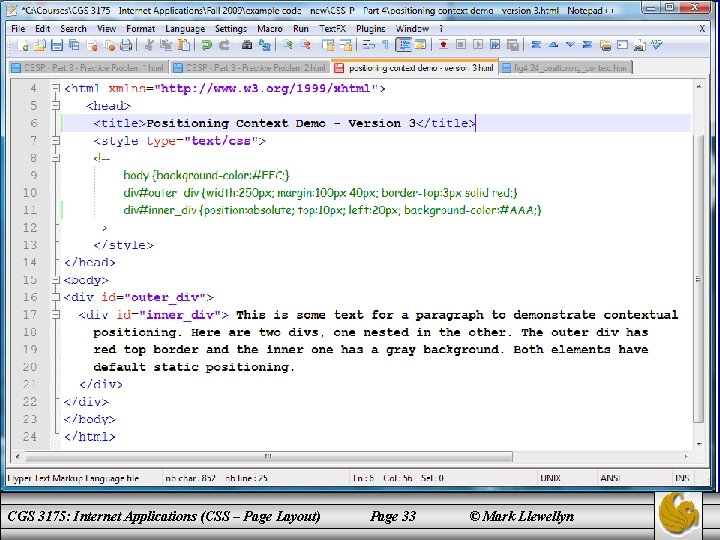The image size is (720, 540).
Task: Click the Play macro icon
Action: (478, 46)
